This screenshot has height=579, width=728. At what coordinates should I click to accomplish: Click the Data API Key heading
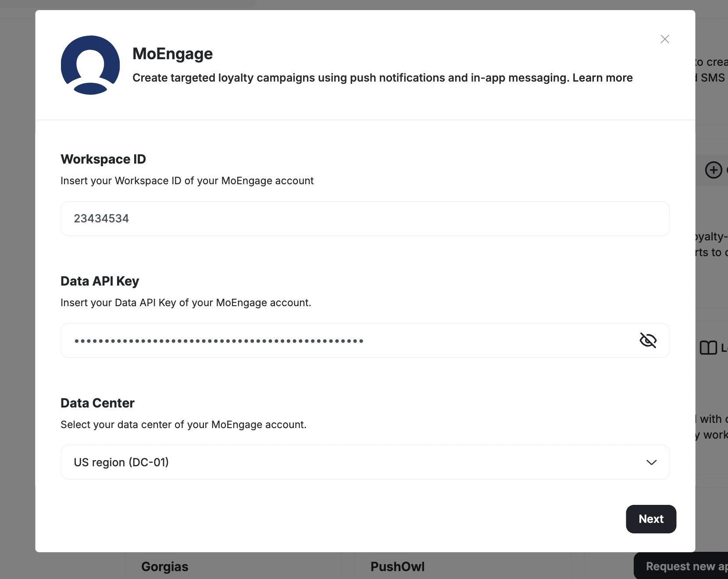[x=100, y=281]
